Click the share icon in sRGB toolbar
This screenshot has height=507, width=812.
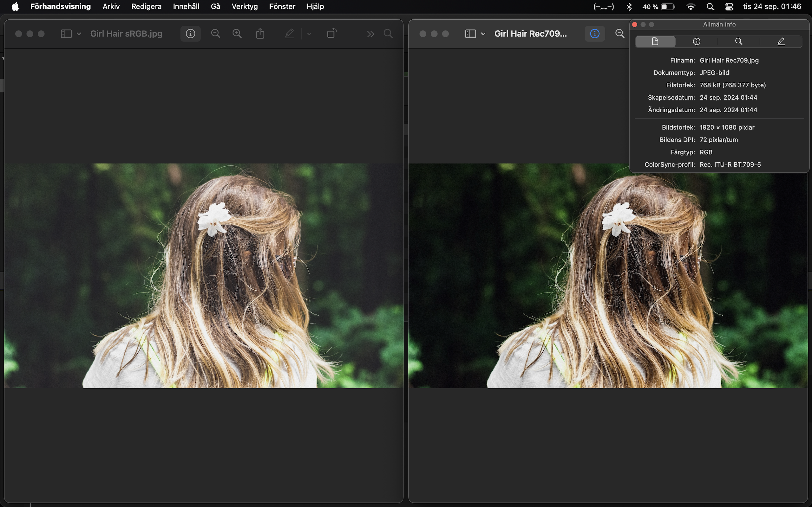pyautogui.click(x=260, y=34)
